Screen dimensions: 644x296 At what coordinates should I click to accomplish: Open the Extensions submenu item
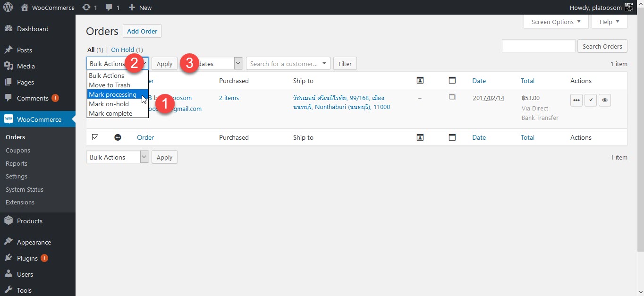20,203
